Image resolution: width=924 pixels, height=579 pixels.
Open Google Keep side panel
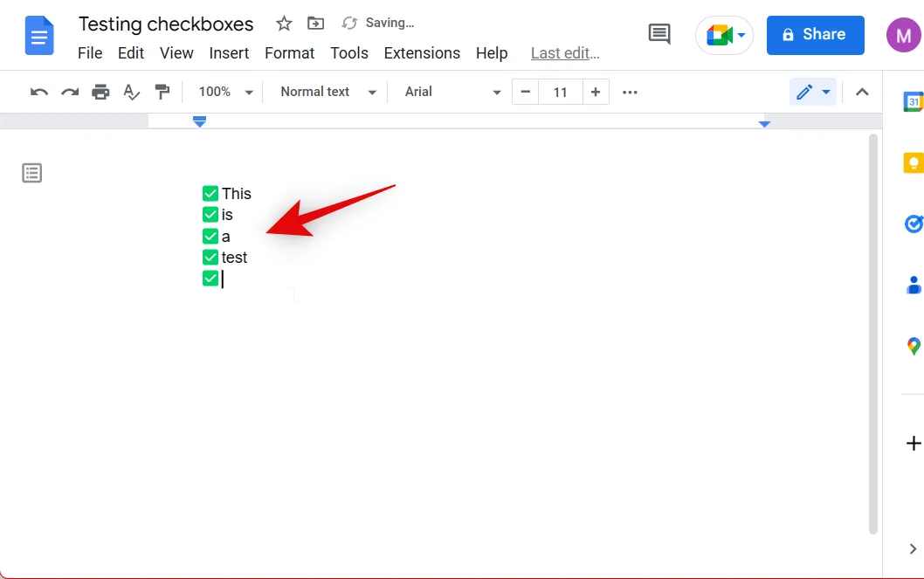click(x=914, y=162)
